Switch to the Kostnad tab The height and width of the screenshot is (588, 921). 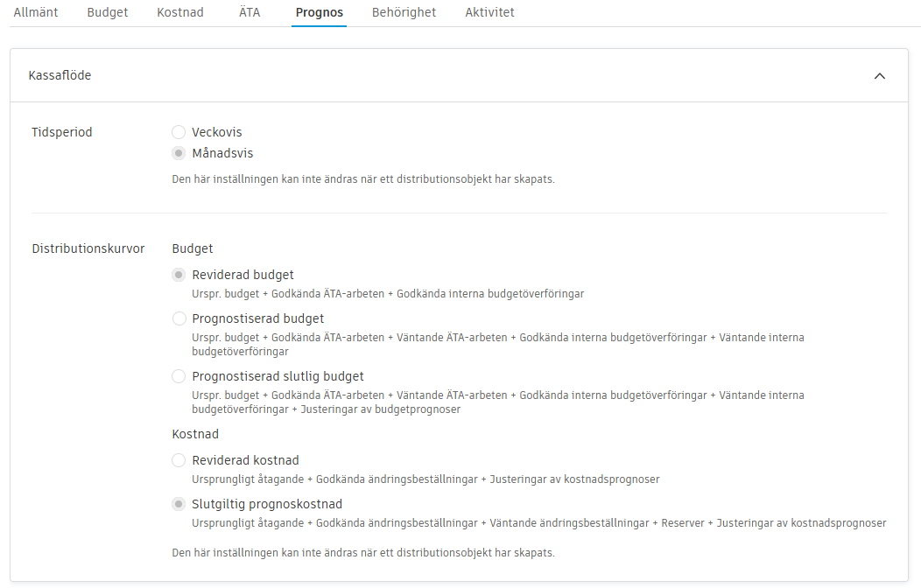[x=179, y=12]
